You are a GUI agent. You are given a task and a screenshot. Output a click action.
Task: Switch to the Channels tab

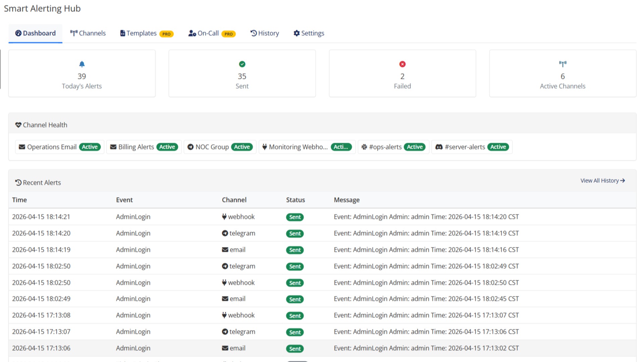point(88,33)
